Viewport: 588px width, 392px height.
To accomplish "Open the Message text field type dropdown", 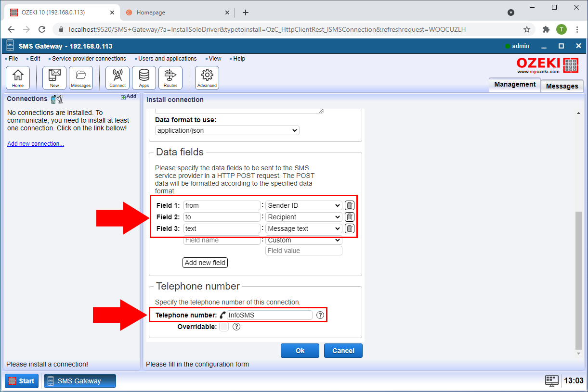I will point(303,228).
